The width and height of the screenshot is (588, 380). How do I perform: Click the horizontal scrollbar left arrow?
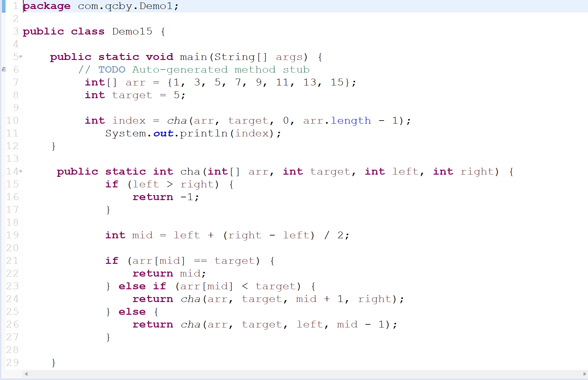click(x=26, y=374)
